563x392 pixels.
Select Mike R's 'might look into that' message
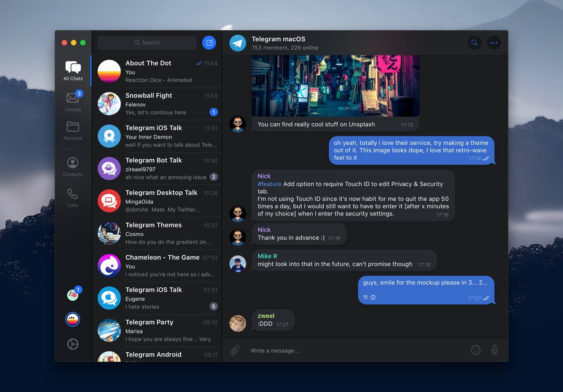click(344, 260)
